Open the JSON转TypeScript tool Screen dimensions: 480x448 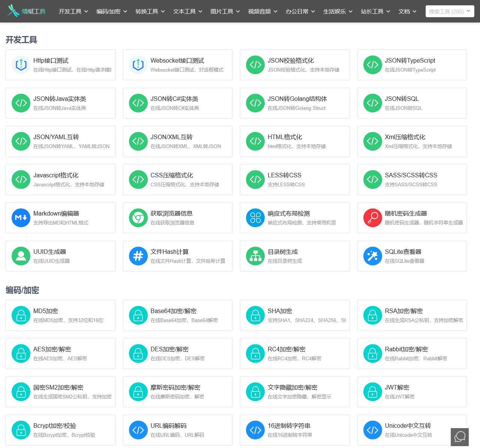412,65
